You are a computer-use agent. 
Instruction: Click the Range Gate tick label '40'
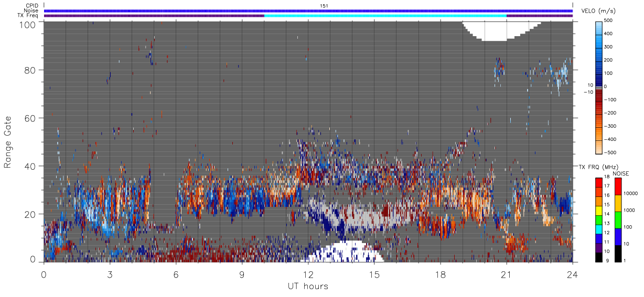pos(30,166)
